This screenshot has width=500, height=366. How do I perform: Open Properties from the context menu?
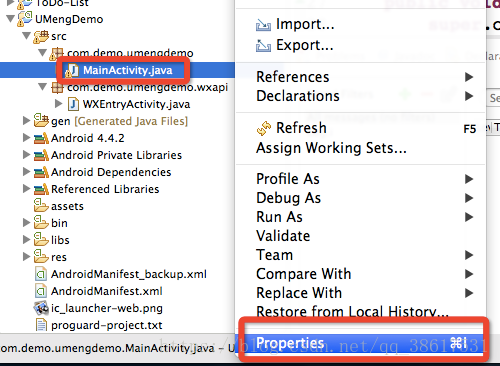pyautogui.click(x=360, y=343)
